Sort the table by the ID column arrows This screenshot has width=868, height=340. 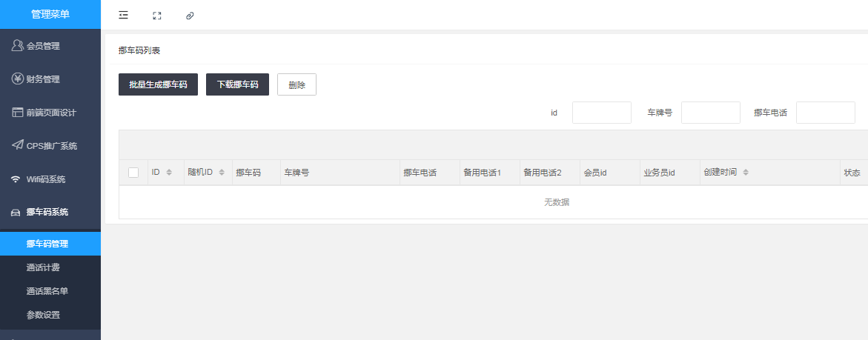click(x=169, y=173)
